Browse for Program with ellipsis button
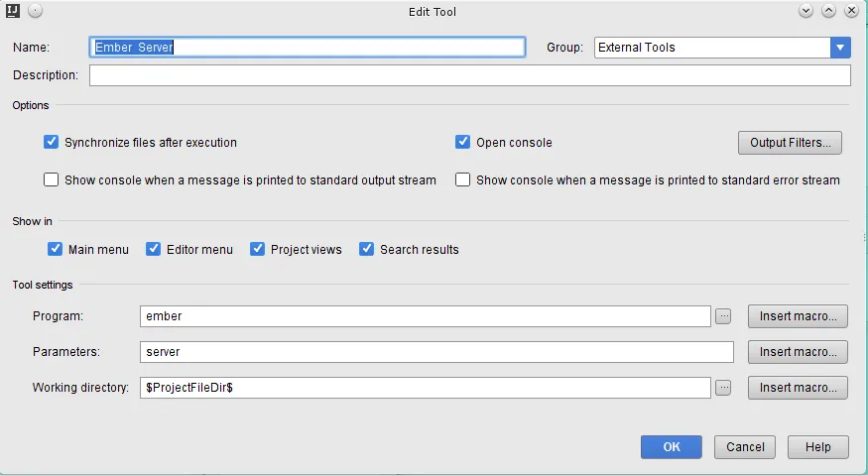 pyautogui.click(x=723, y=316)
